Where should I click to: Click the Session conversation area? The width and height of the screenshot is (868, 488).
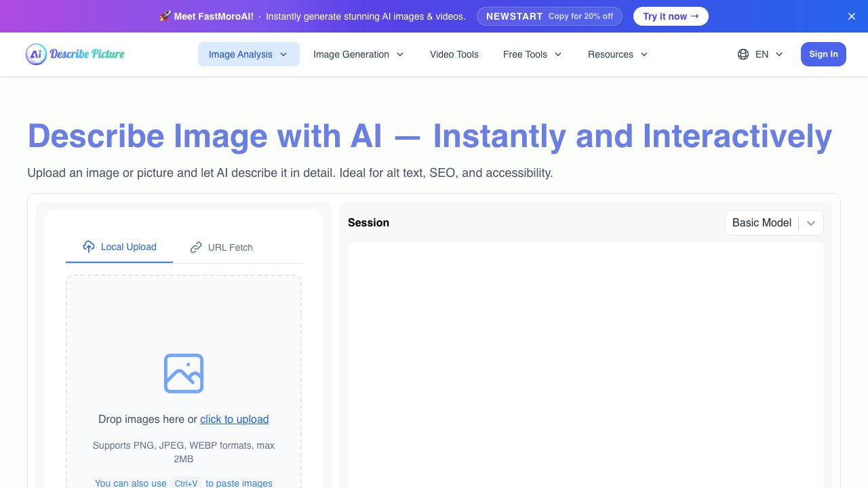click(586, 365)
